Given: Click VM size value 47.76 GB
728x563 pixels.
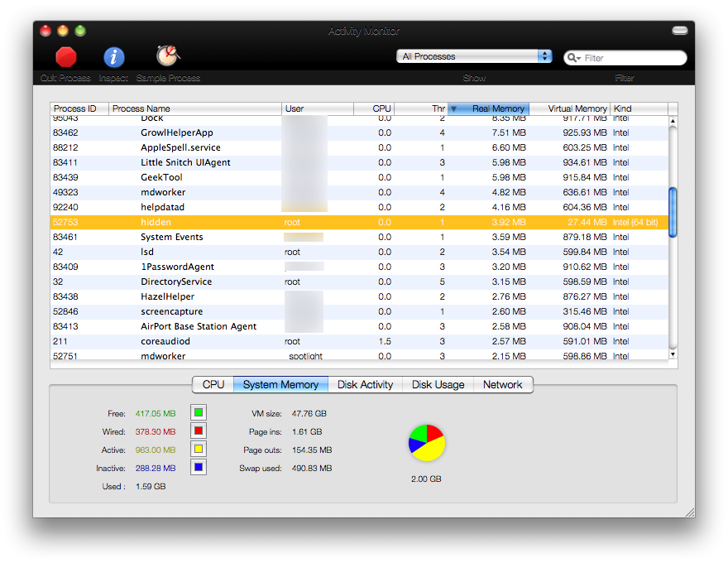Looking at the screenshot, I should (309, 413).
